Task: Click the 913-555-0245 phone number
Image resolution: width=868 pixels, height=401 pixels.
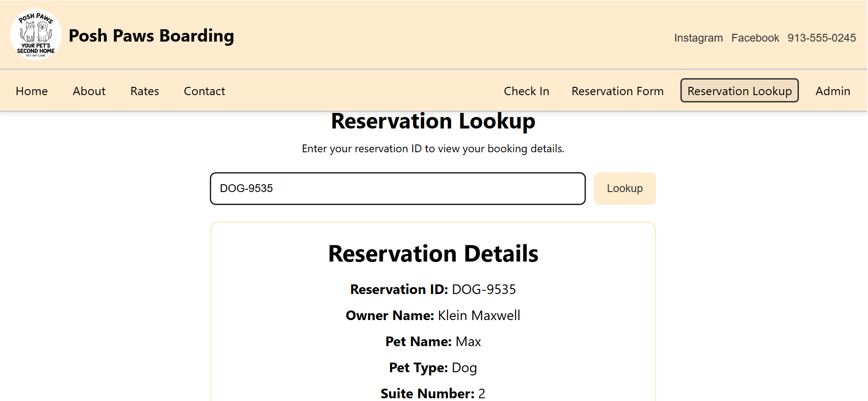Action: tap(821, 38)
